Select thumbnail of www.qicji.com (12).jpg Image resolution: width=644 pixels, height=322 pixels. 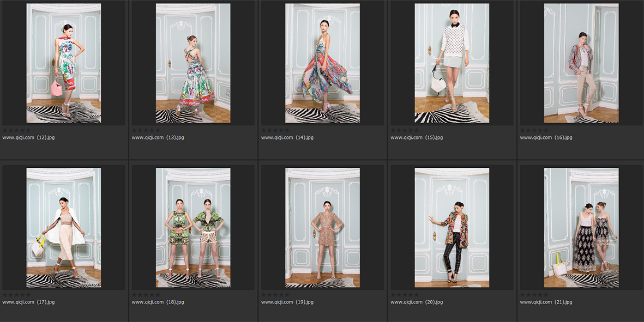tap(64, 63)
